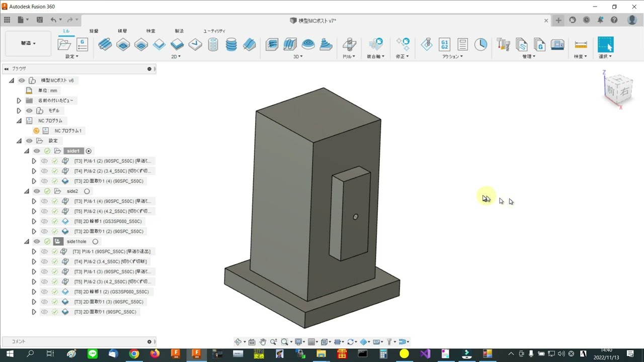
Task: Open the notifications bell icon
Action: click(600, 20)
